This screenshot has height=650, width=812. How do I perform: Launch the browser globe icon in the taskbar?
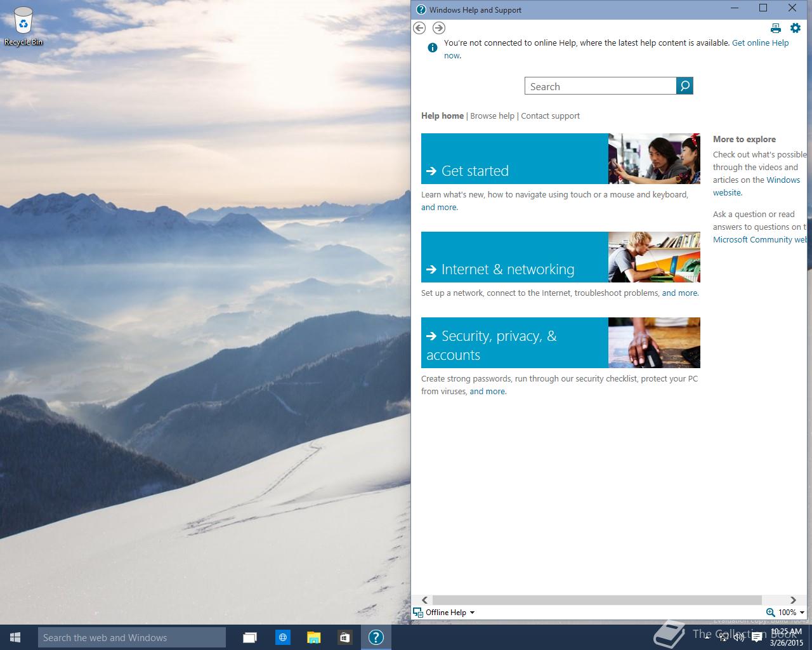pyautogui.click(x=283, y=637)
